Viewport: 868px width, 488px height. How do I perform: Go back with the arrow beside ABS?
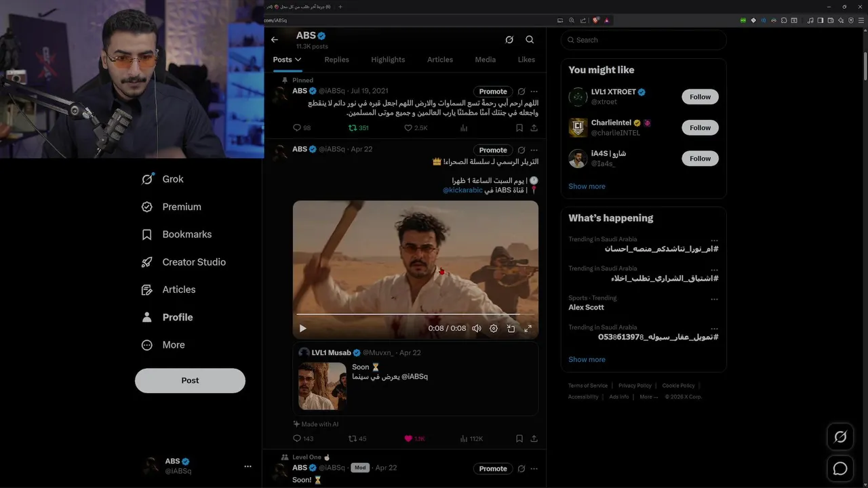[275, 40]
